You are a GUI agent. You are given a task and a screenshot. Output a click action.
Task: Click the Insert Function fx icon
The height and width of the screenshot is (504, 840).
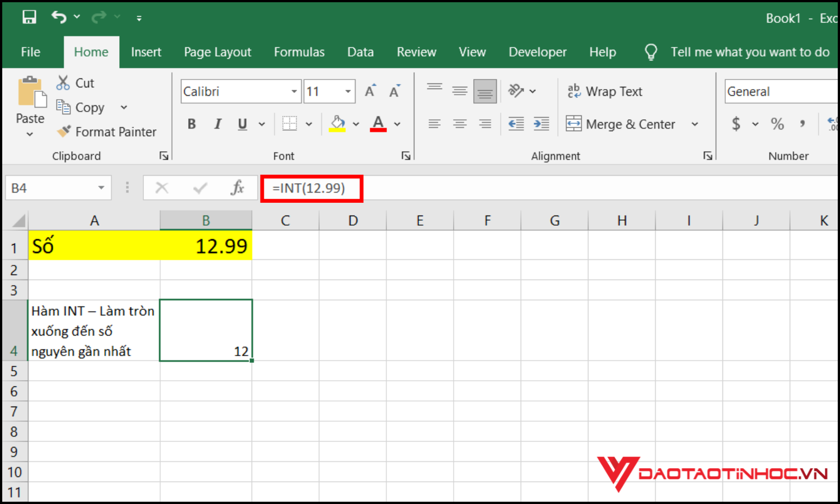click(x=237, y=188)
